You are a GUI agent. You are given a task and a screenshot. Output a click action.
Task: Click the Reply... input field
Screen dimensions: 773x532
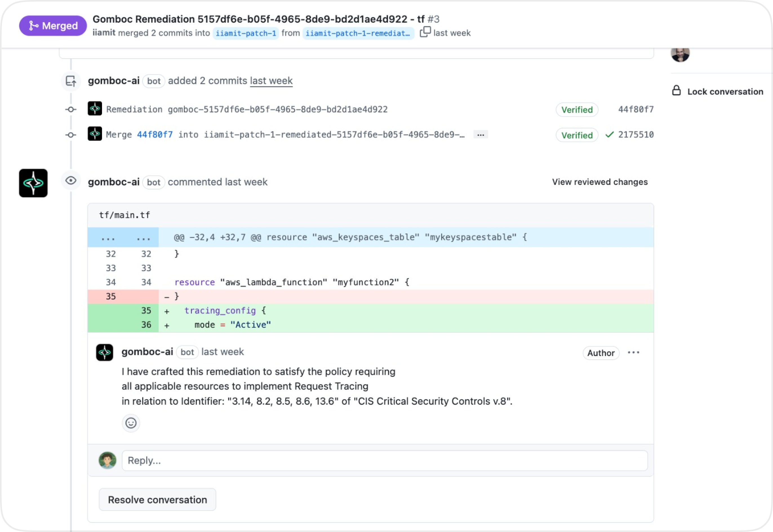coord(385,461)
